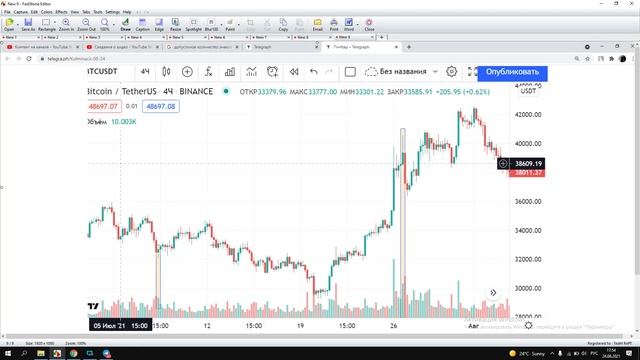The height and width of the screenshot is (360, 640).
Task: Open Chrome from the Windows taskbar
Action: [x=73, y=353]
